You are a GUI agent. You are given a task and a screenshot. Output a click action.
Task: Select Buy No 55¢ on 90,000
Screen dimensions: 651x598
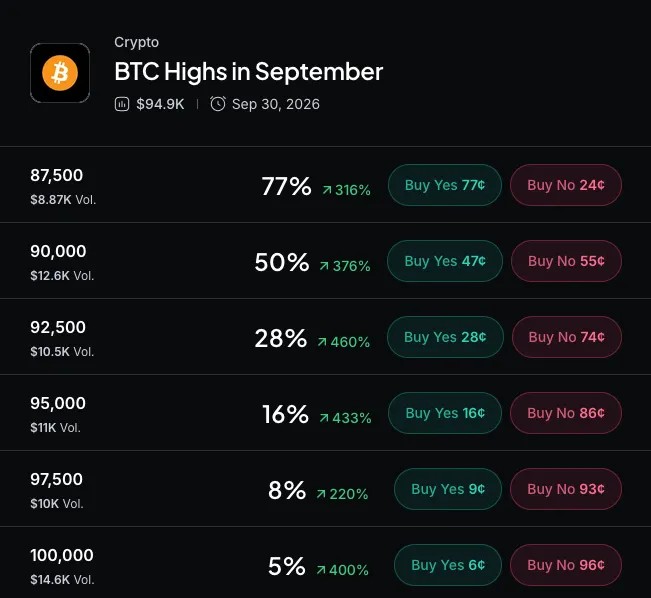tap(566, 261)
